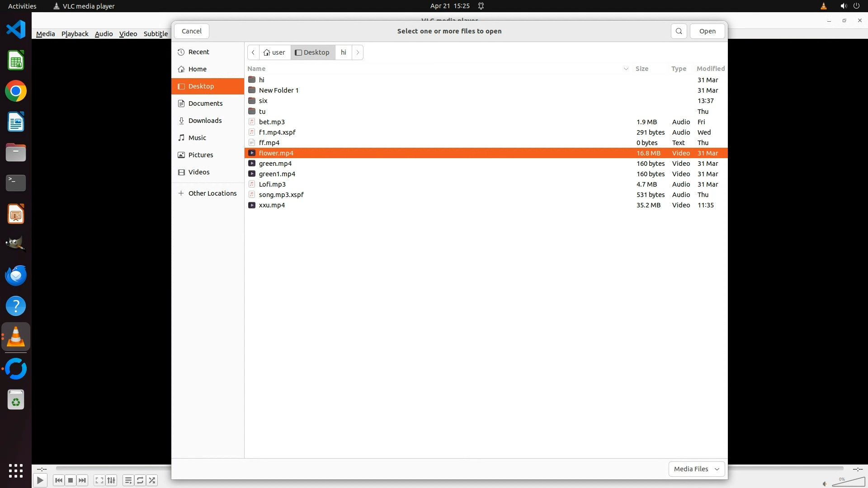The width and height of the screenshot is (868, 488).
Task: Toggle the playlist view icon
Action: pos(128,480)
